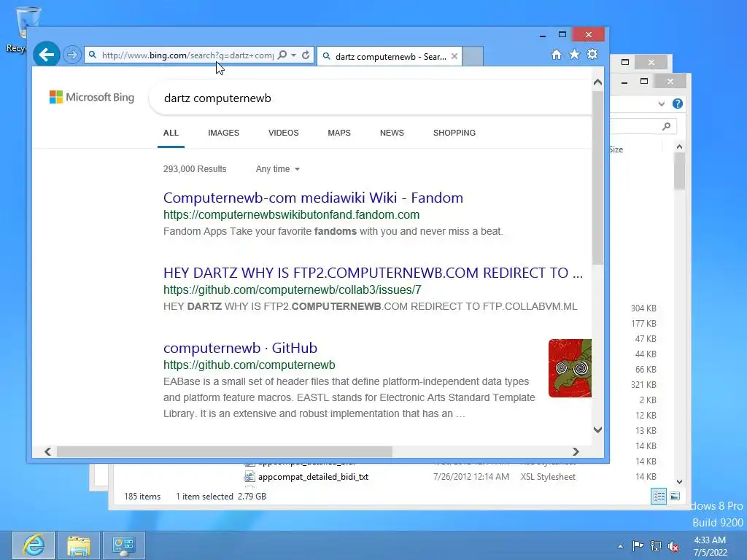Open Explorer window Help question icon
Viewport: 747px width, 560px height.
point(678,104)
